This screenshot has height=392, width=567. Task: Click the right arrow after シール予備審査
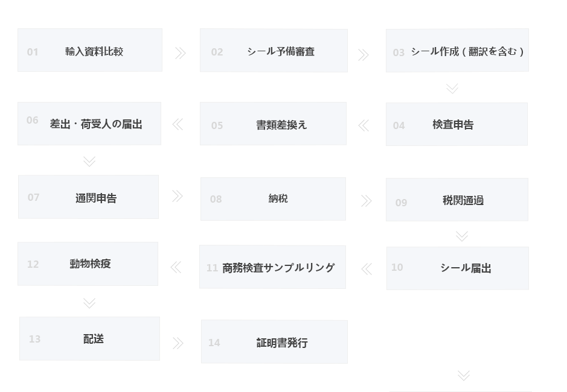pyautogui.click(x=363, y=55)
